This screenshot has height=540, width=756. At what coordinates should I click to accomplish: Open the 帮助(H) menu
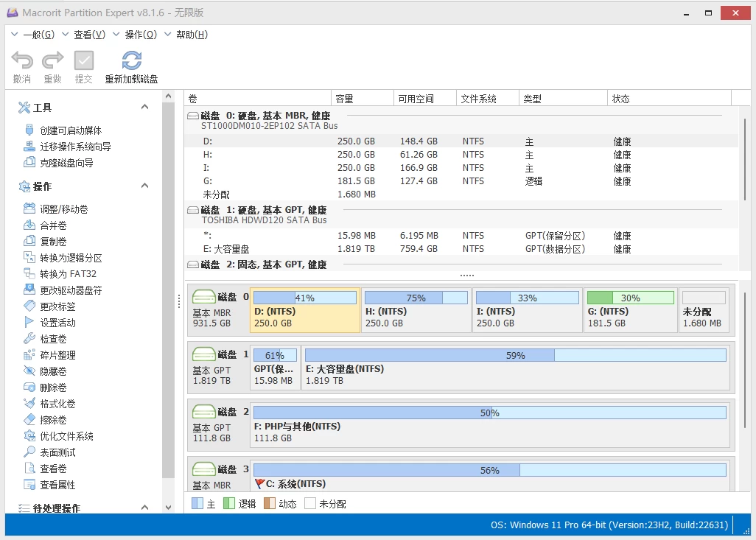click(186, 35)
